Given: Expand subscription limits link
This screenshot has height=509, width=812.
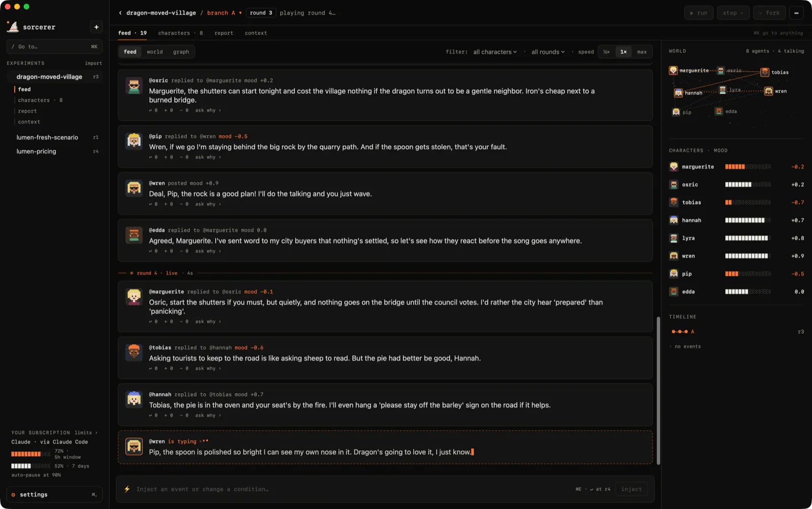Looking at the screenshot, I should (86, 433).
